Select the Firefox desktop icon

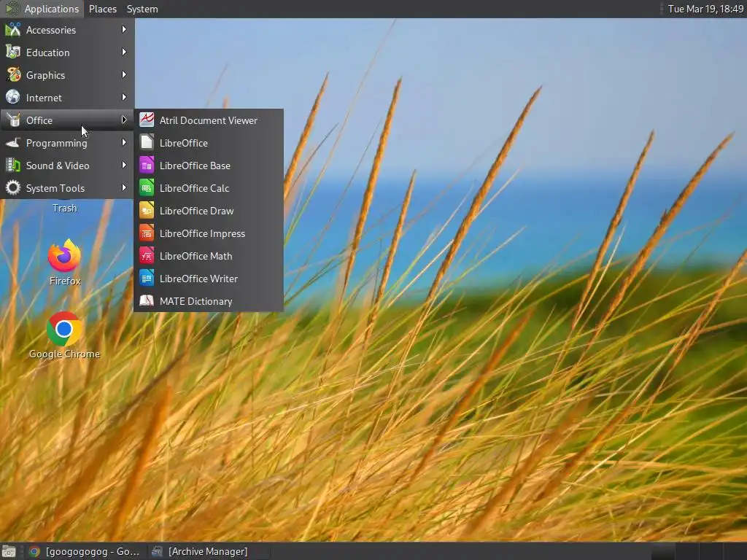64,255
